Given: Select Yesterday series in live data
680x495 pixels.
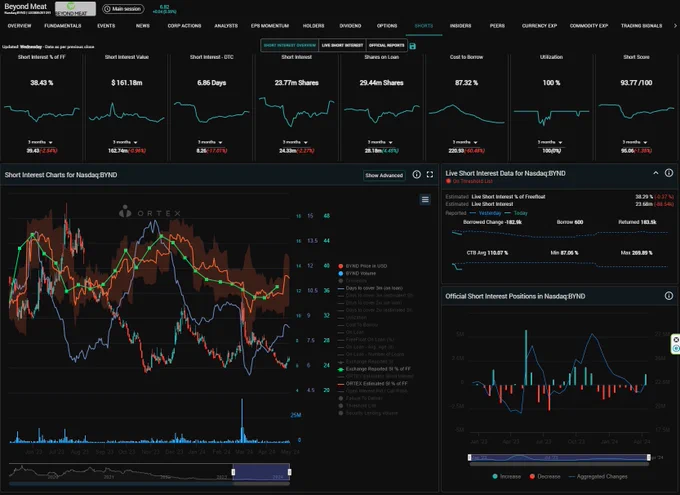Looking at the screenshot, I should 486,213.
